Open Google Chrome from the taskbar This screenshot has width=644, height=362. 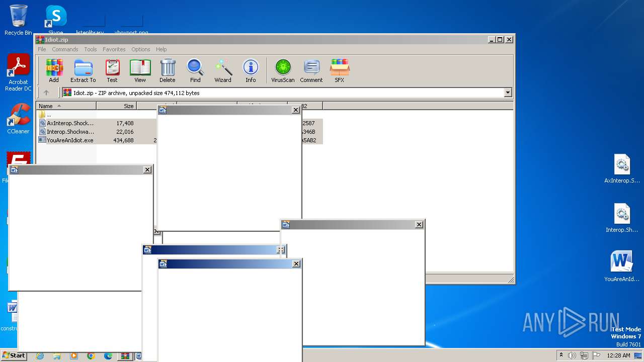(91, 355)
